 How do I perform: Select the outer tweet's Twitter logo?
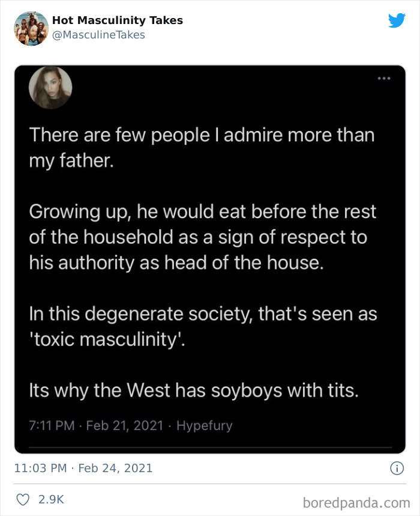point(397,20)
